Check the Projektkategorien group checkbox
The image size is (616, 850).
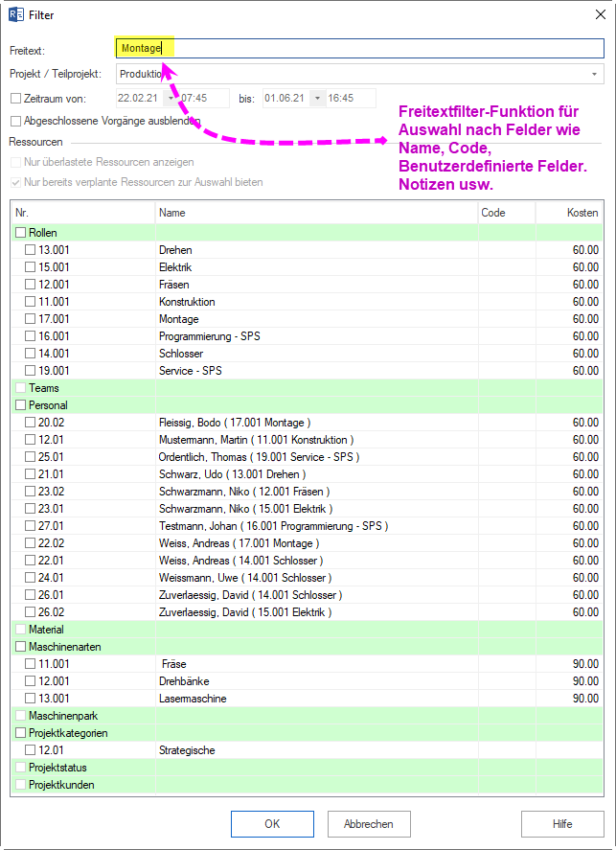20,733
